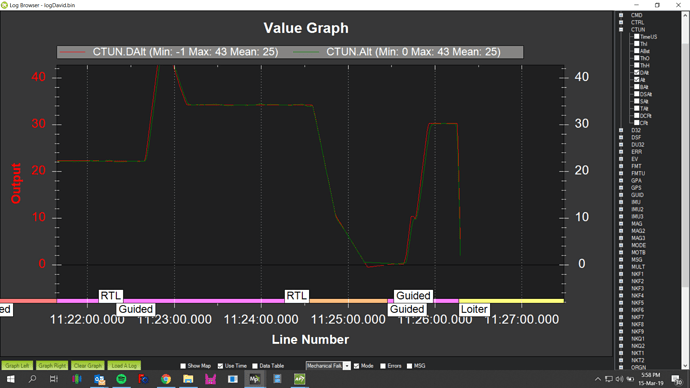Screen dimensions: 690x388
Task: Collapse the CTUN tree node
Action: [621, 29]
